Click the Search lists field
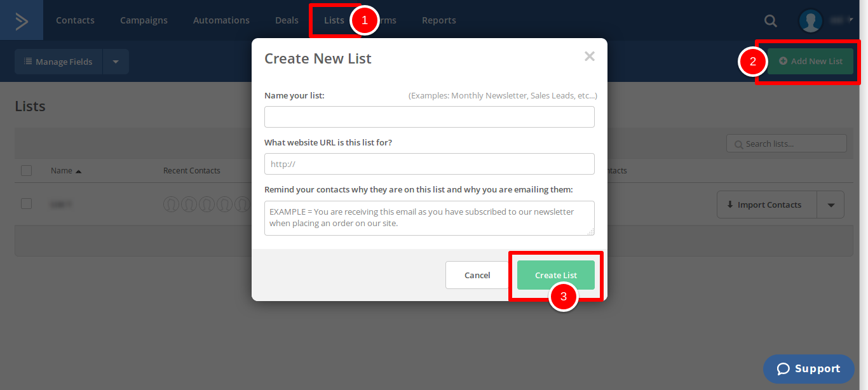 click(787, 144)
